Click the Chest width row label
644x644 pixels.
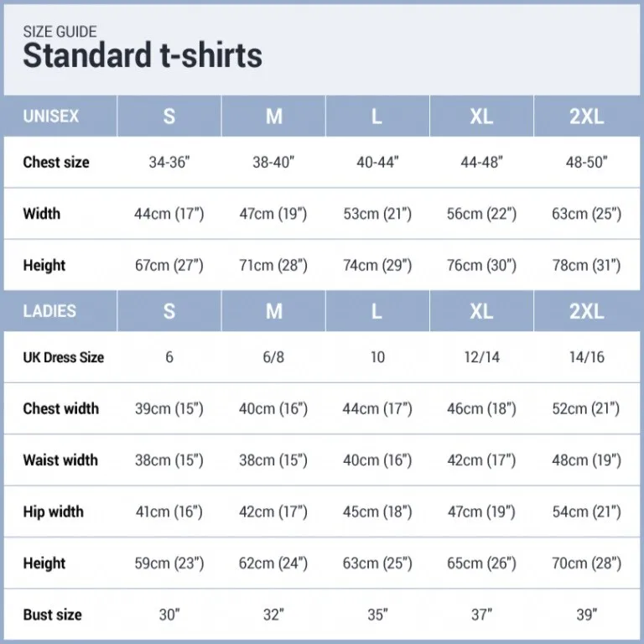(x=61, y=409)
